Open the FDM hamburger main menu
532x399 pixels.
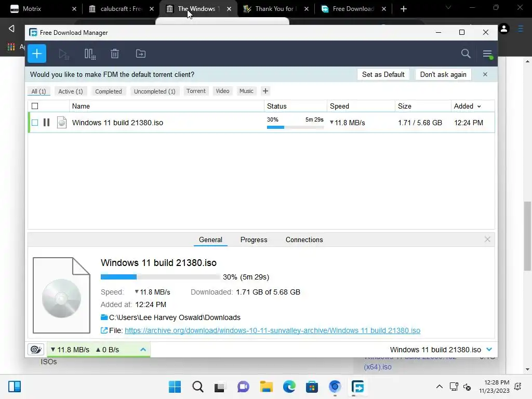point(487,54)
